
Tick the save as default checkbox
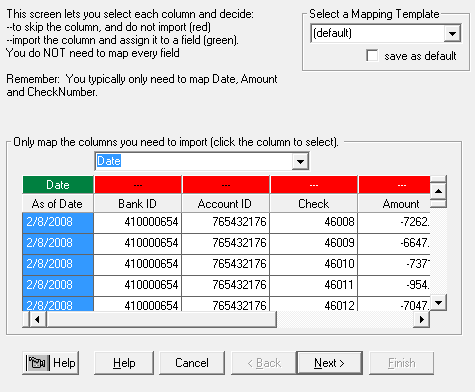tap(372, 55)
